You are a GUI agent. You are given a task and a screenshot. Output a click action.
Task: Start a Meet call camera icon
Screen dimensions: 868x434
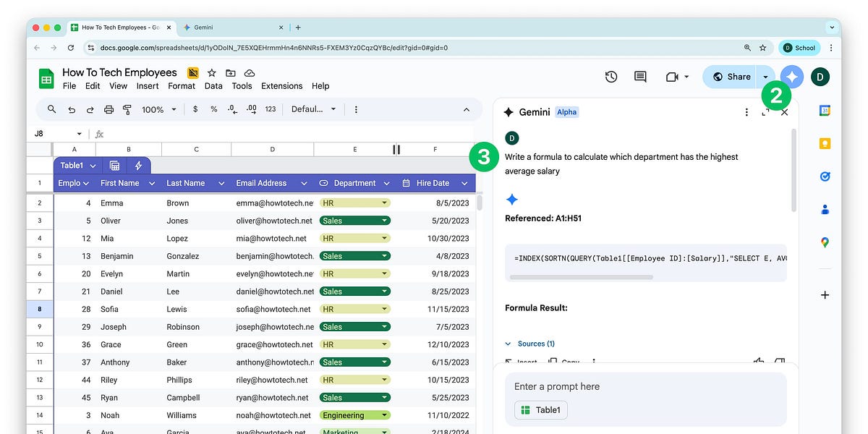pos(672,77)
